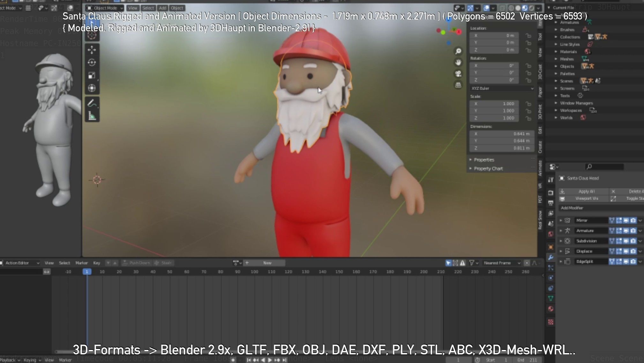Screen dimensions: 644x363
Task: Open the Scene properties tab icon
Action: [551, 224]
